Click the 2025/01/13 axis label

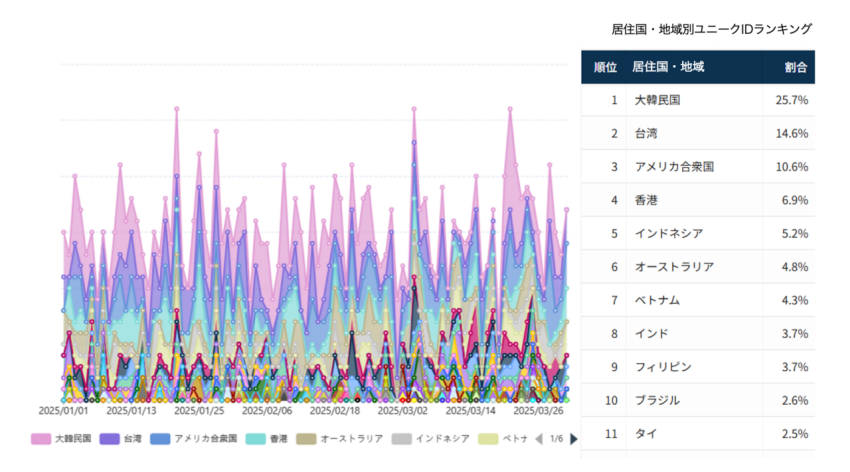click(x=131, y=411)
